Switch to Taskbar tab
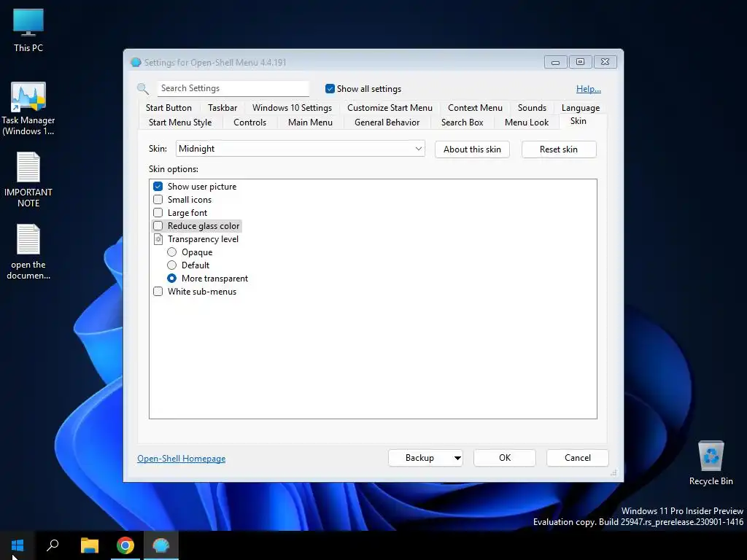The height and width of the screenshot is (560, 747). click(x=222, y=108)
